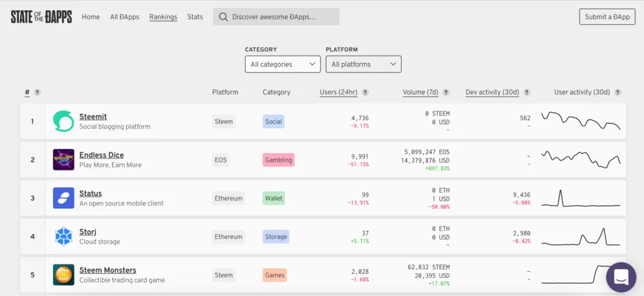Open the Platform dropdown (All platforms)

pos(364,64)
